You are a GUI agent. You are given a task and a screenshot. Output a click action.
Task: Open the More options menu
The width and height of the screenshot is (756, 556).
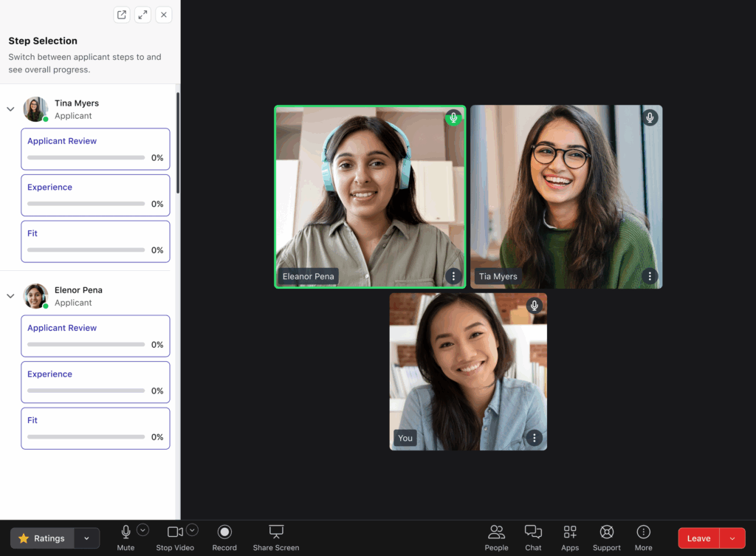pos(644,538)
